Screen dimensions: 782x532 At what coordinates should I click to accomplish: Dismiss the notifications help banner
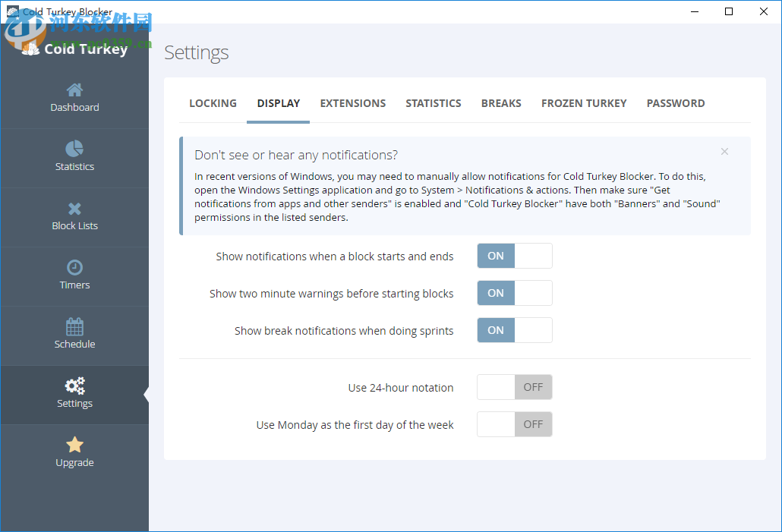click(x=724, y=151)
